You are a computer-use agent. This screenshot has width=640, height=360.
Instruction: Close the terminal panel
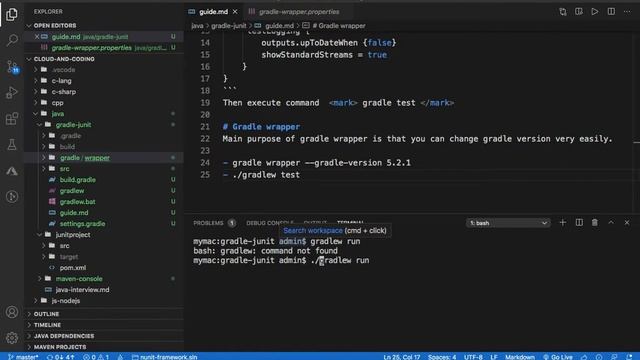pyautogui.click(x=627, y=223)
